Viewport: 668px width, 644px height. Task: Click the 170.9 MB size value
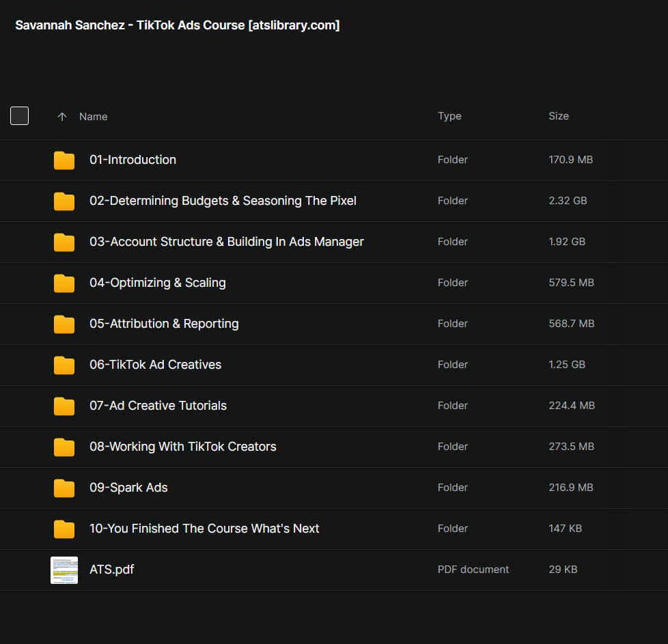click(x=571, y=160)
